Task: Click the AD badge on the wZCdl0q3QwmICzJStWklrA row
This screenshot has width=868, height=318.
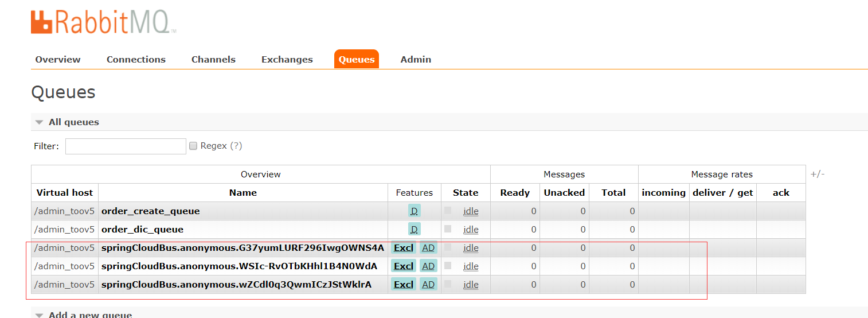Action: coord(428,285)
